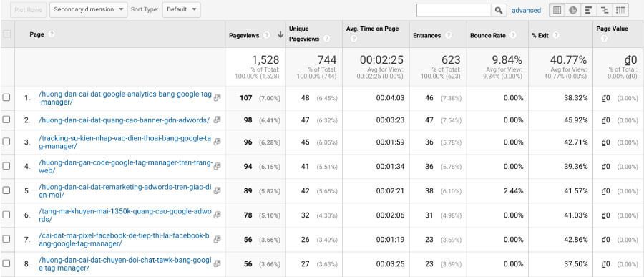Screen dimensions: 644x277
Task: Open tracking-su-kien page external link icon
Action: pos(218,142)
